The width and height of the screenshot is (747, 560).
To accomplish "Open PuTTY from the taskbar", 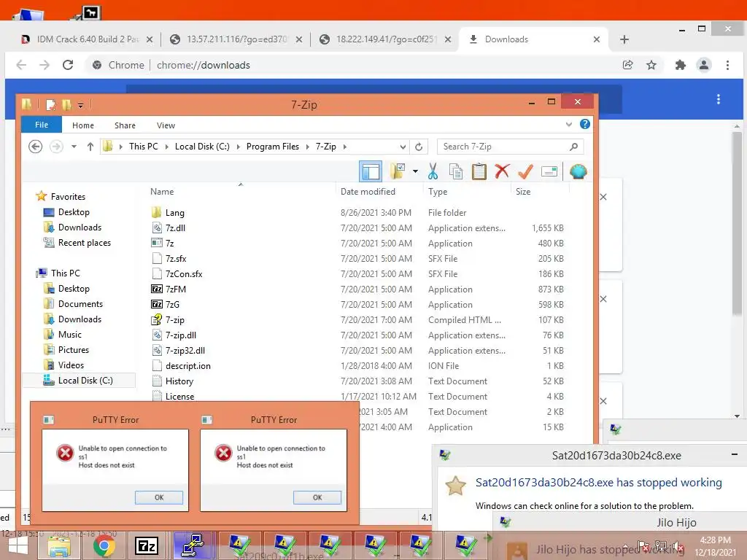I will point(193,545).
